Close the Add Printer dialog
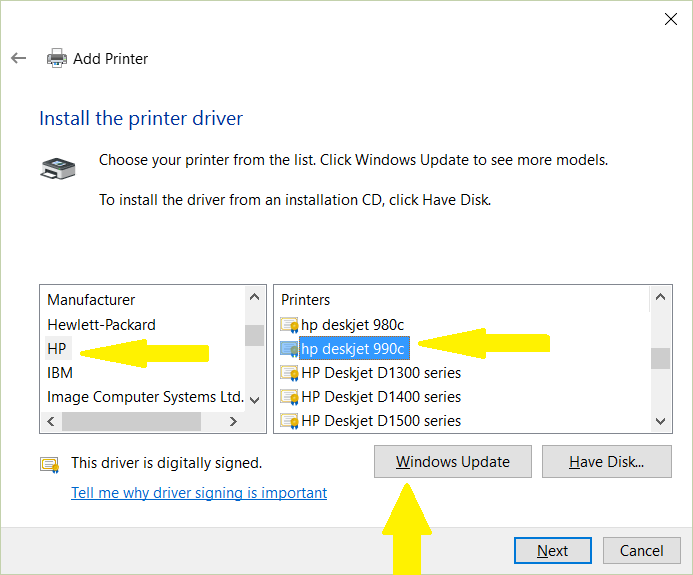 coord(670,19)
